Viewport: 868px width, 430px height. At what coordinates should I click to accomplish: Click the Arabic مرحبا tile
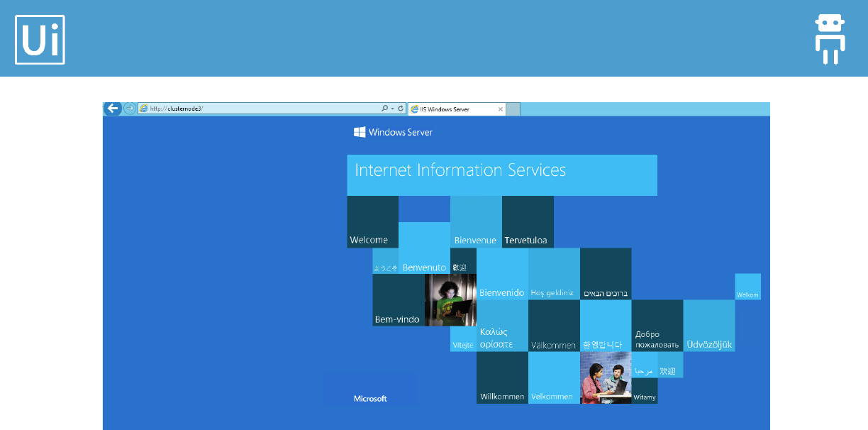click(645, 365)
